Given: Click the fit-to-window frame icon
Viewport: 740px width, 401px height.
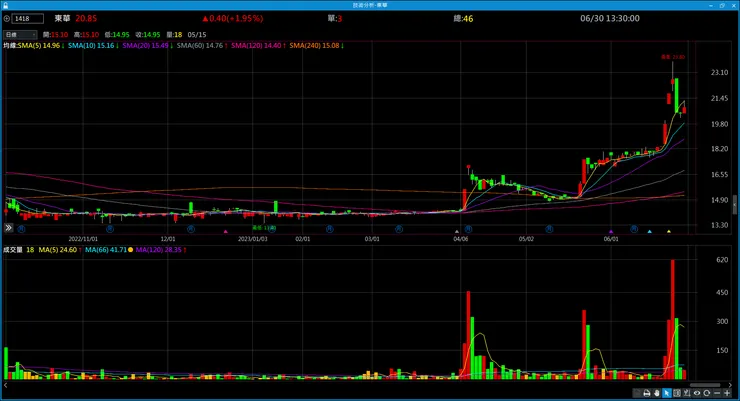Looking at the screenshot, I should tap(677, 393).
